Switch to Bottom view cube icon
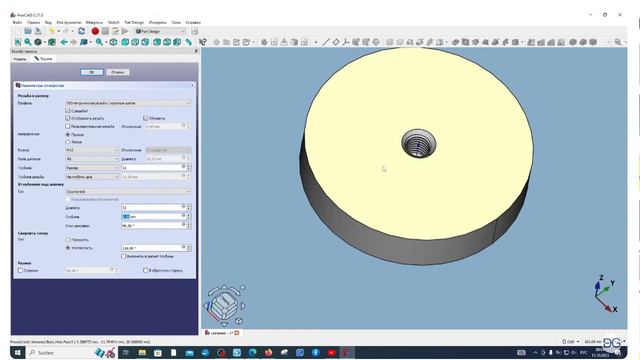Viewport: 640px width, 360px height. click(167, 42)
